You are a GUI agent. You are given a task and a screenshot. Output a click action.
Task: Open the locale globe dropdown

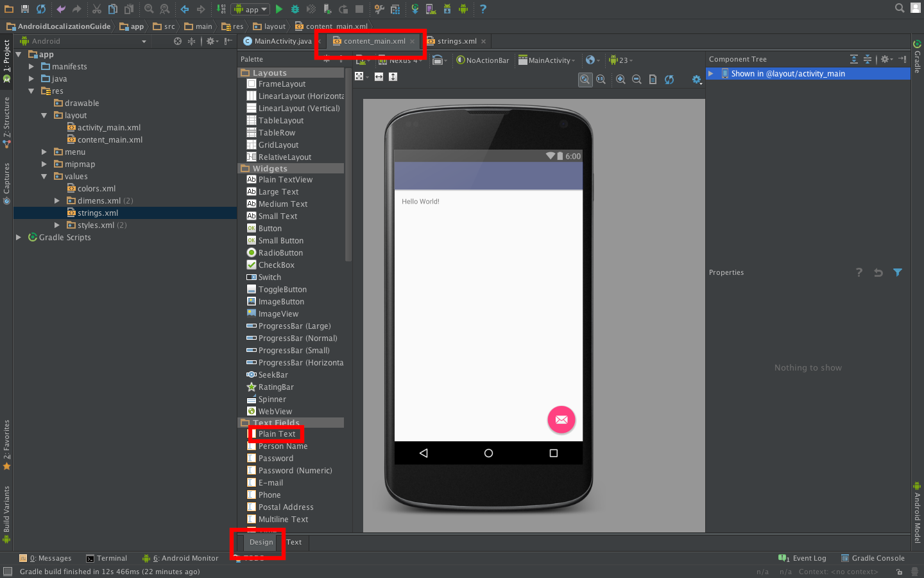(x=590, y=60)
